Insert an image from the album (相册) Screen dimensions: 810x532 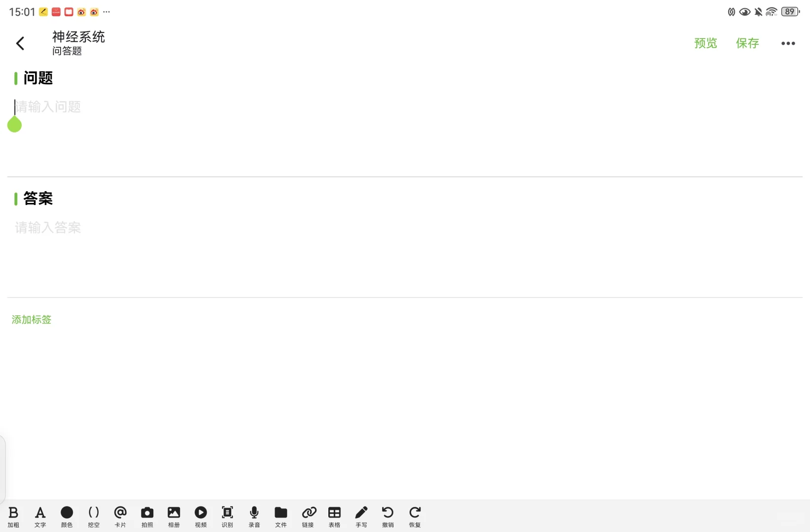pos(174,517)
